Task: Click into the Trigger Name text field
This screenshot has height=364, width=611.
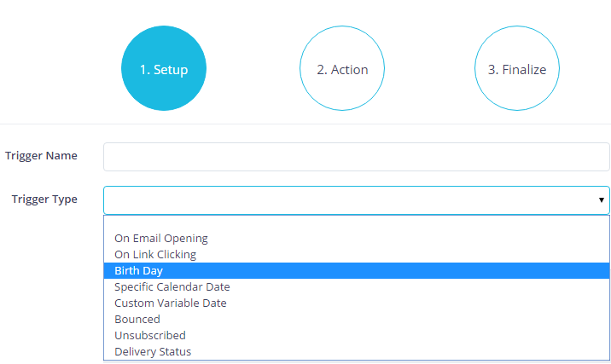Action: tap(356, 157)
